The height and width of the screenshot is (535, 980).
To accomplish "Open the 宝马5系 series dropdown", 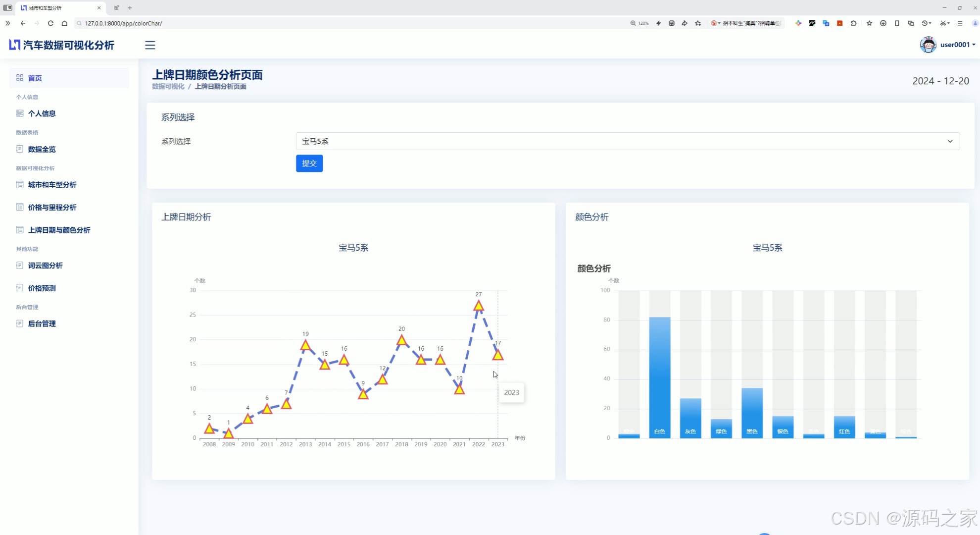I will tap(627, 141).
